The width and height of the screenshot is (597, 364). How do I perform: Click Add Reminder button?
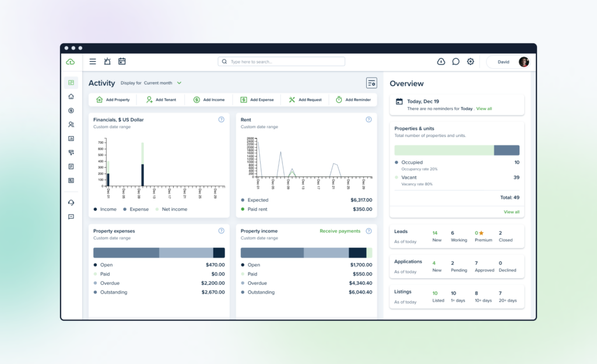click(x=353, y=100)
